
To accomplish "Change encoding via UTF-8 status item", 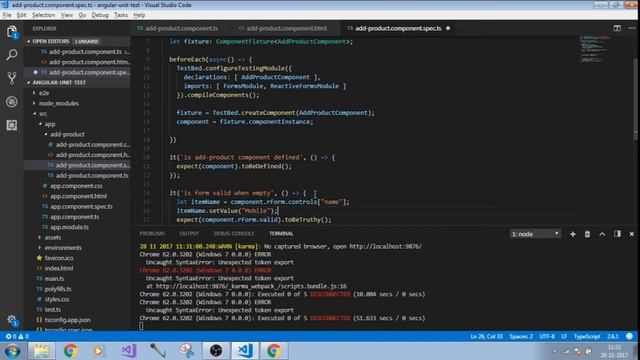I will click(547, 336).
